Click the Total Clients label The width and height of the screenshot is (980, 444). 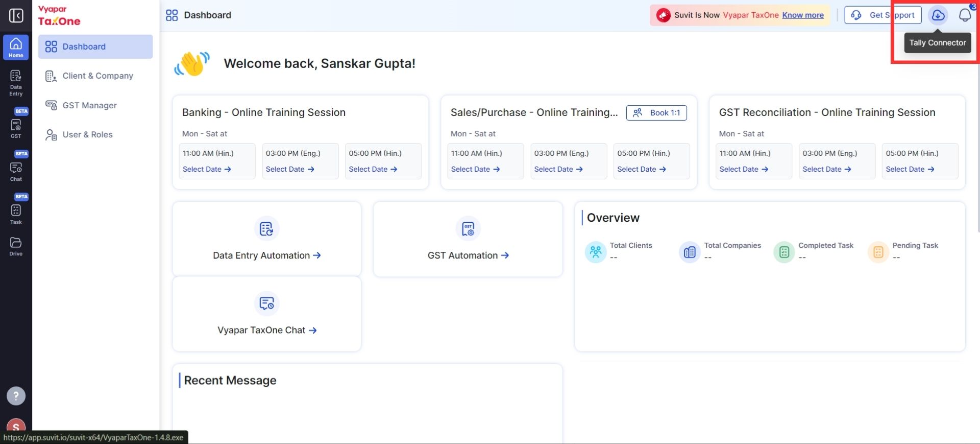point(631,246)
